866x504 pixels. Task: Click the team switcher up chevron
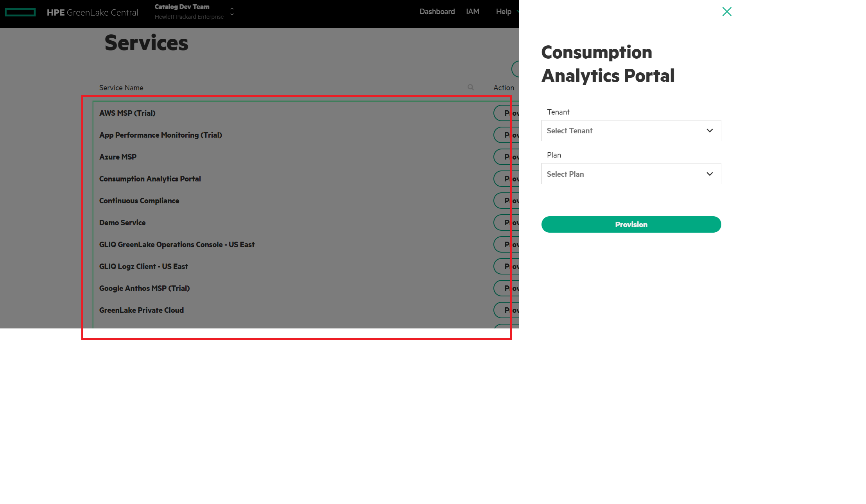[x=231, y=8]
